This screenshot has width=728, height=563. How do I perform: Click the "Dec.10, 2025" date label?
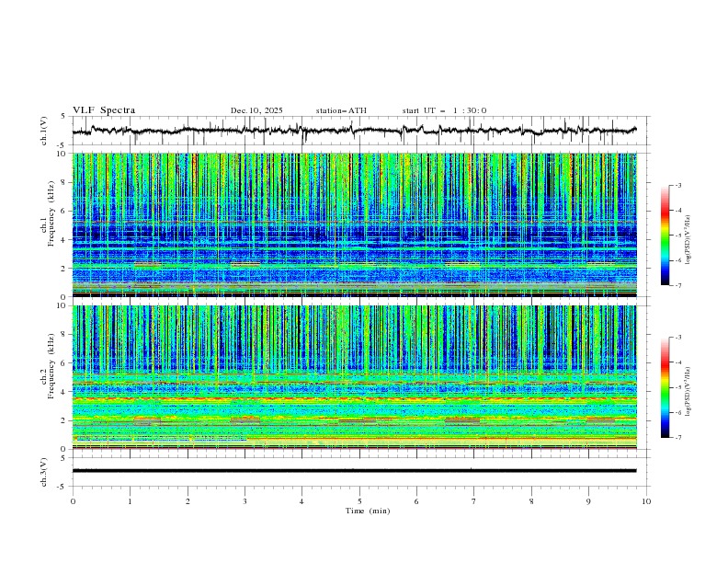click(x=256, y=110)
